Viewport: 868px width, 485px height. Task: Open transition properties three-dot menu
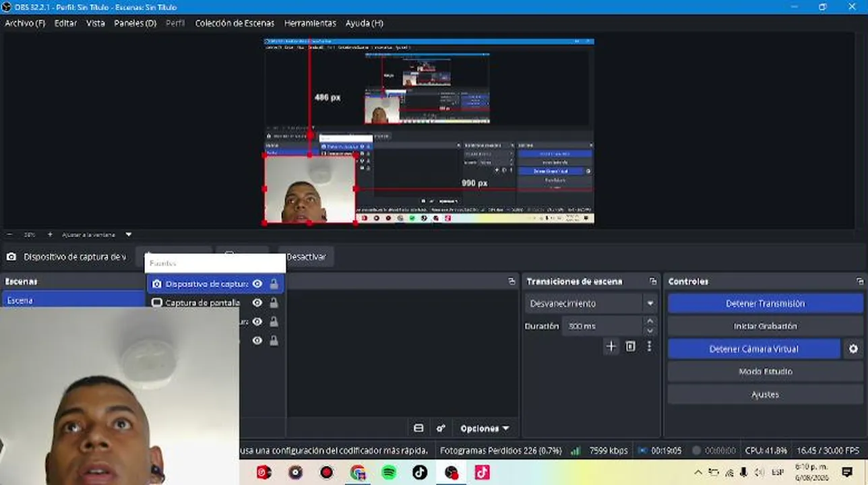click(x=649, y=346)
